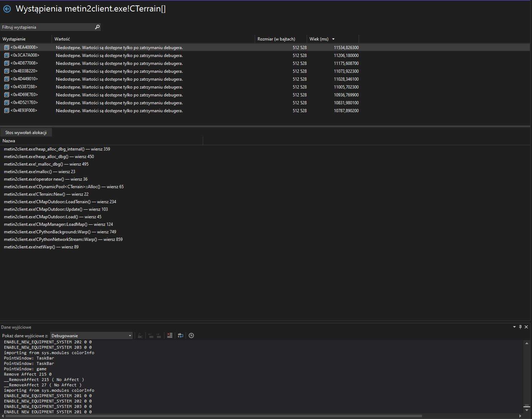Toggle timestamp clock icon in output
Viewport: 532px width, 419px height.
(x=191, y=335)
